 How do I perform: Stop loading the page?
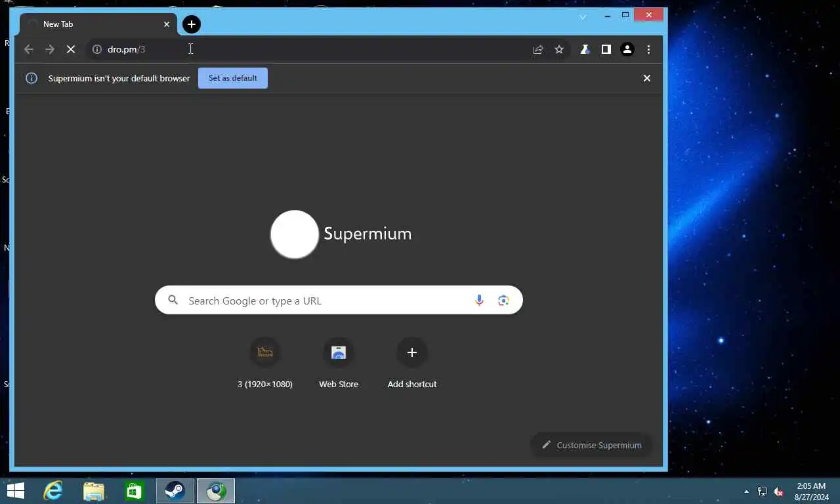coord(71,49)
